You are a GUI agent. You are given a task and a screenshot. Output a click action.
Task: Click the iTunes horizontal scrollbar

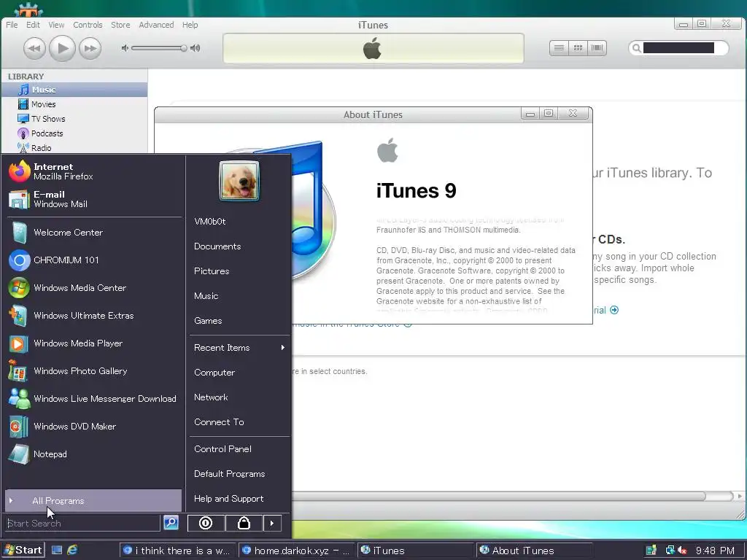[498, 496]
